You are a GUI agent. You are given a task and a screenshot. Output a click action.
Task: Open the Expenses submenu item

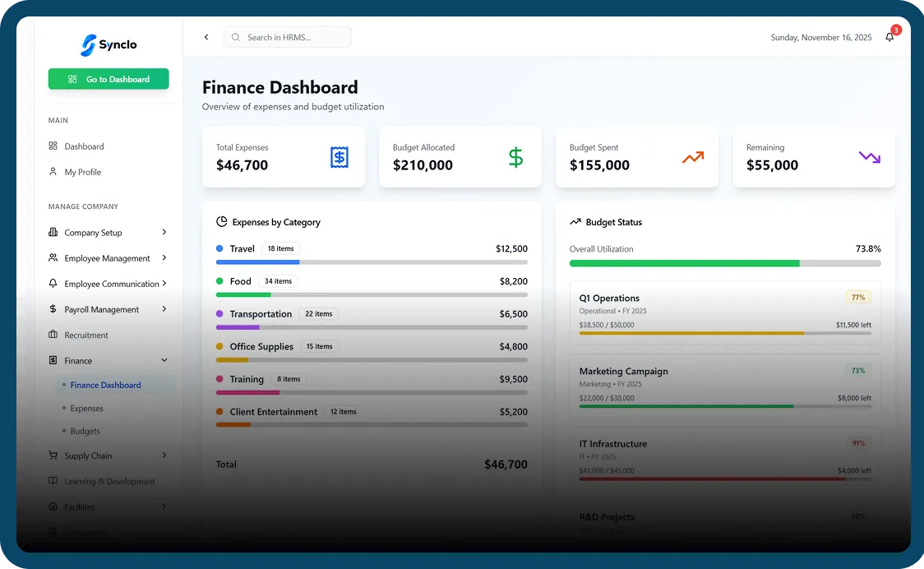(86, 409)
